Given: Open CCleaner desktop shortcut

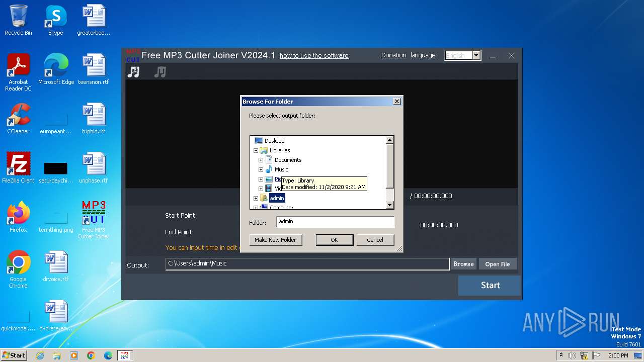Looking at the screenshot, I should [18, 119].
